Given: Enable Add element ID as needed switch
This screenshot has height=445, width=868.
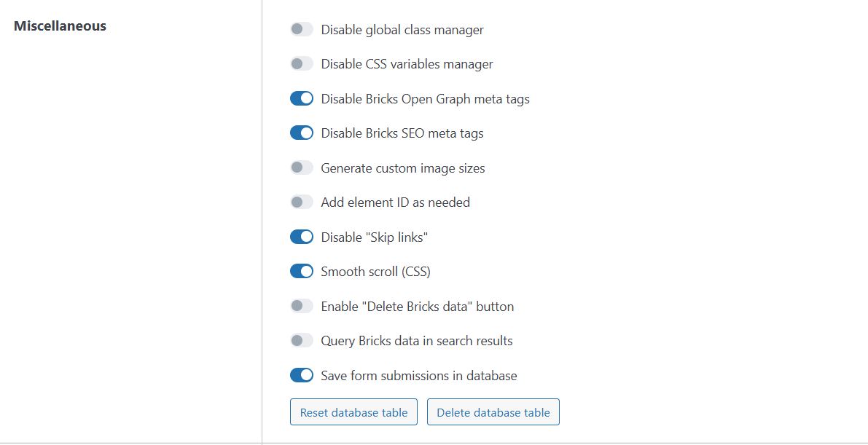Looking at the screenshot, I should (x=302, y=202).
